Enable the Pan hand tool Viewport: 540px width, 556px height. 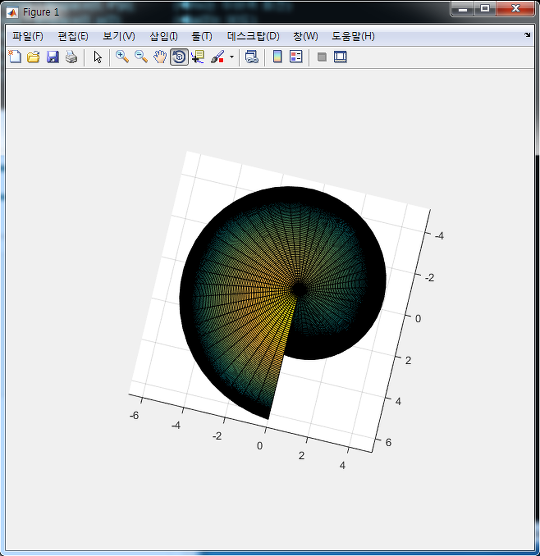(160, 57)
